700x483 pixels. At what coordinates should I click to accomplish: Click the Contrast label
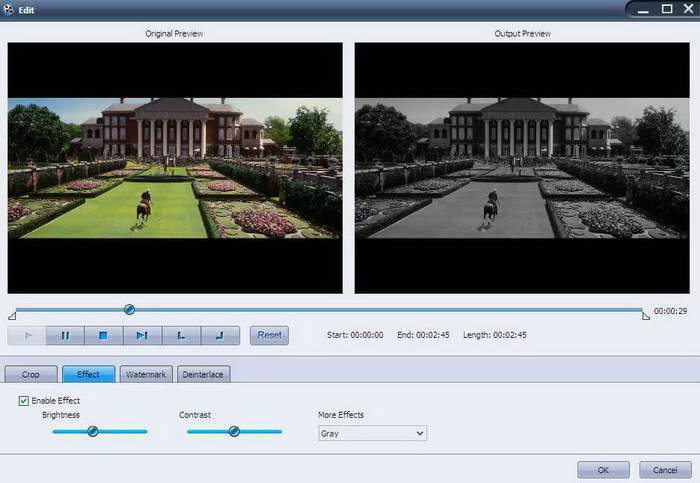[x=195, y=415]
